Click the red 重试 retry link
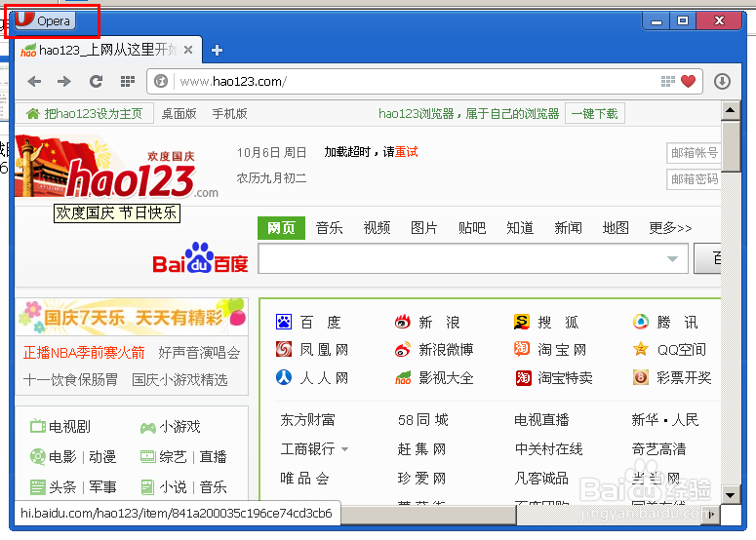Viewport: 756px width, 540px height. point(407,152)
